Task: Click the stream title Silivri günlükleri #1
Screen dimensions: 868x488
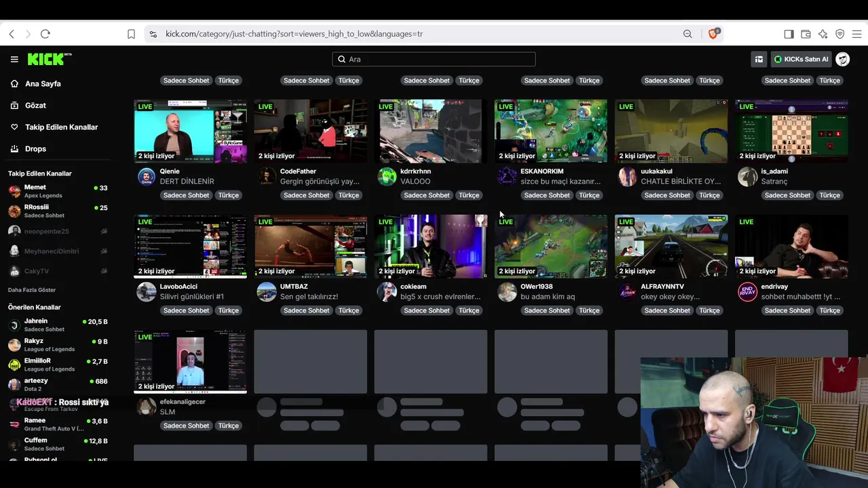Action: point(192,297)
